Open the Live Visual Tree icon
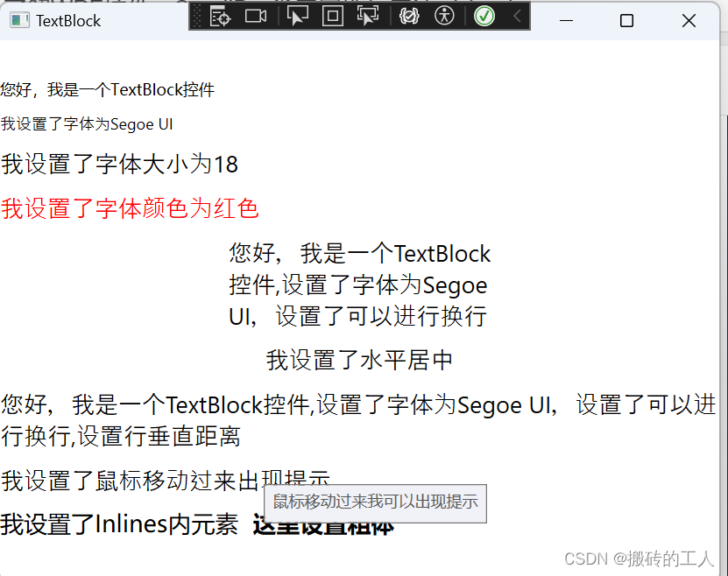The width and height of the screenshot is (728, 576). 220,18
